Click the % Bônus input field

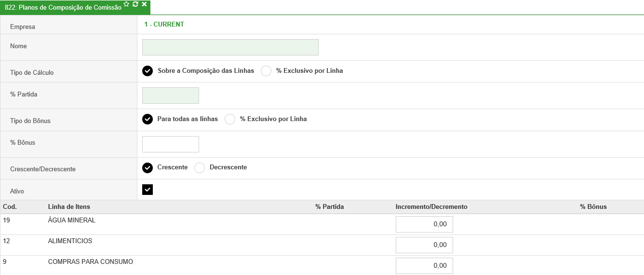pos(171,144)
